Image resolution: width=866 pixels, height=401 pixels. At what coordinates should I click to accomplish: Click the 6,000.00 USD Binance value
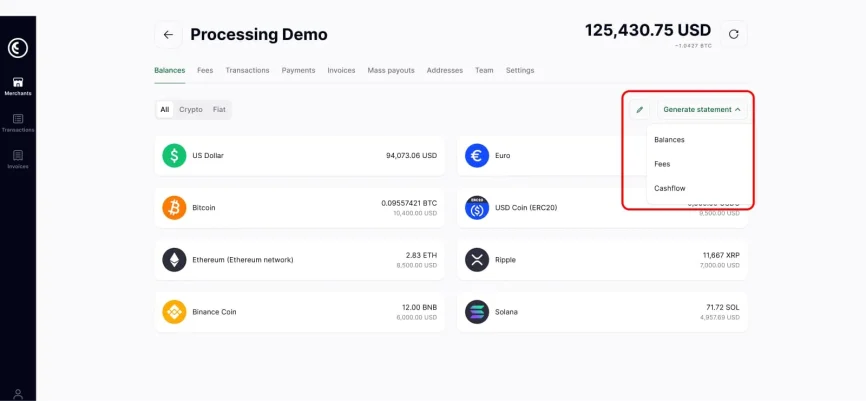[x=417, y=317]
